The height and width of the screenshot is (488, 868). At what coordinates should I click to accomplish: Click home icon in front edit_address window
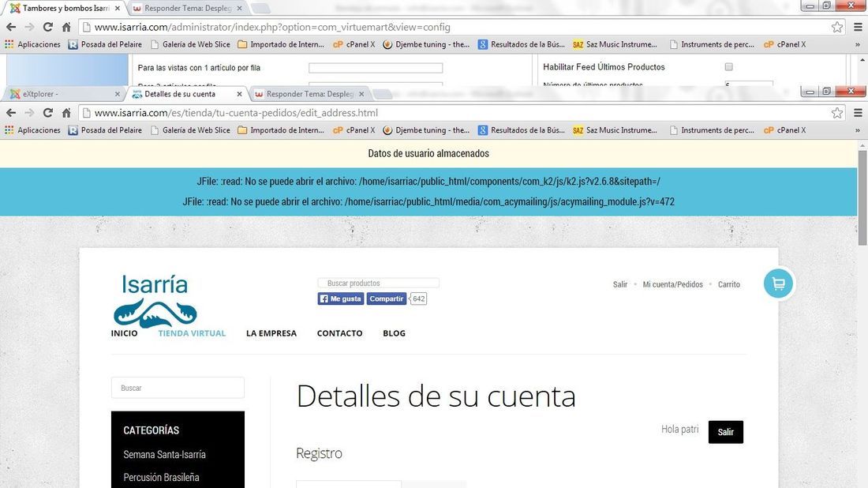(66, 113)
